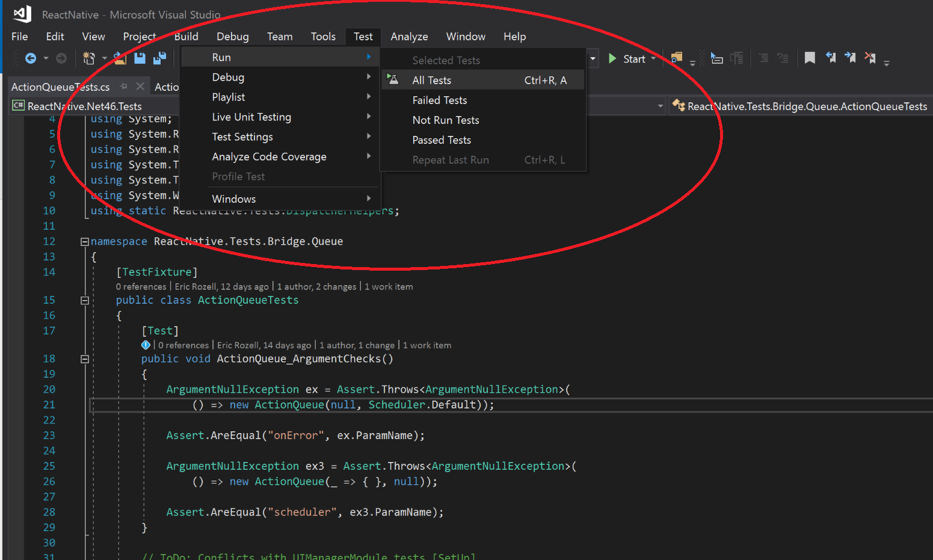
Task: Open the Build menu
Action: tap(186, 37)
